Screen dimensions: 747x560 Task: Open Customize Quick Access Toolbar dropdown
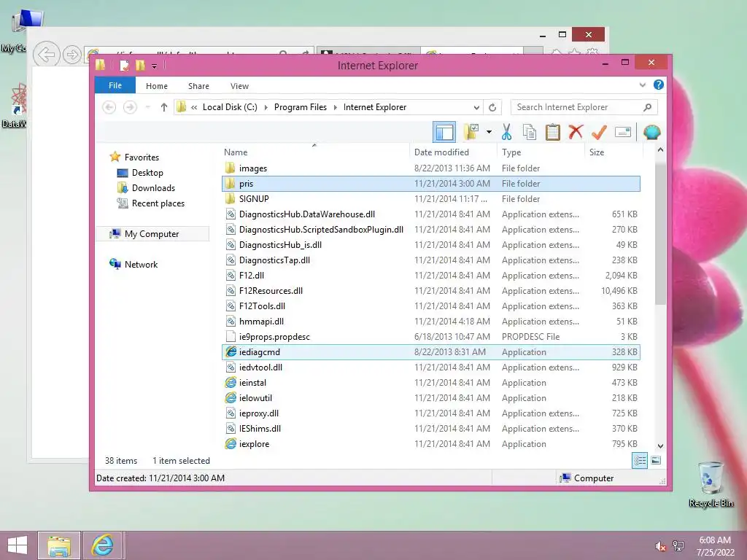[155, 66]
